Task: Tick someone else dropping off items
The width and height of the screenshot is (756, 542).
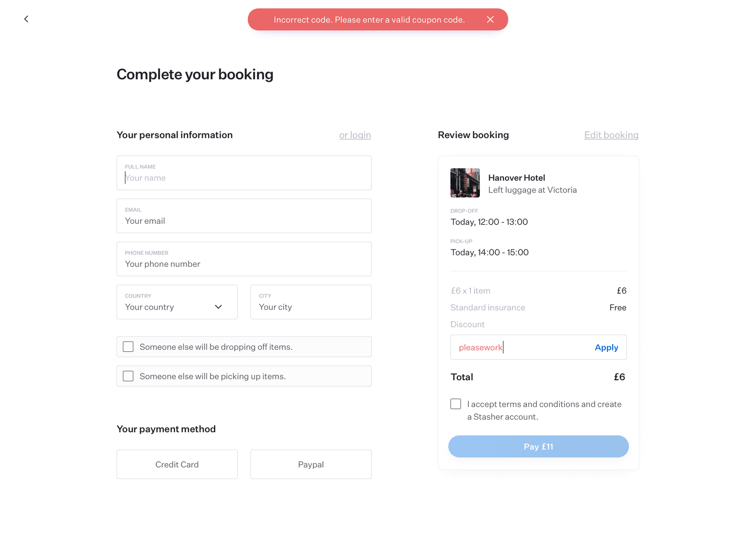Action: tap(128, 347)
